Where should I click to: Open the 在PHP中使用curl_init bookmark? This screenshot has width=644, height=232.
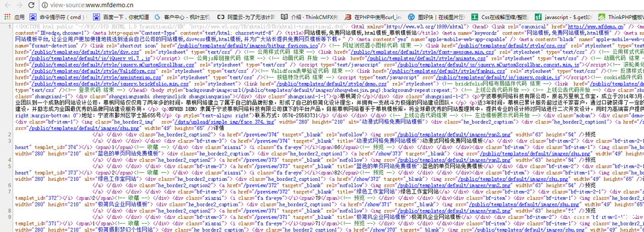[x=374, y=17]
